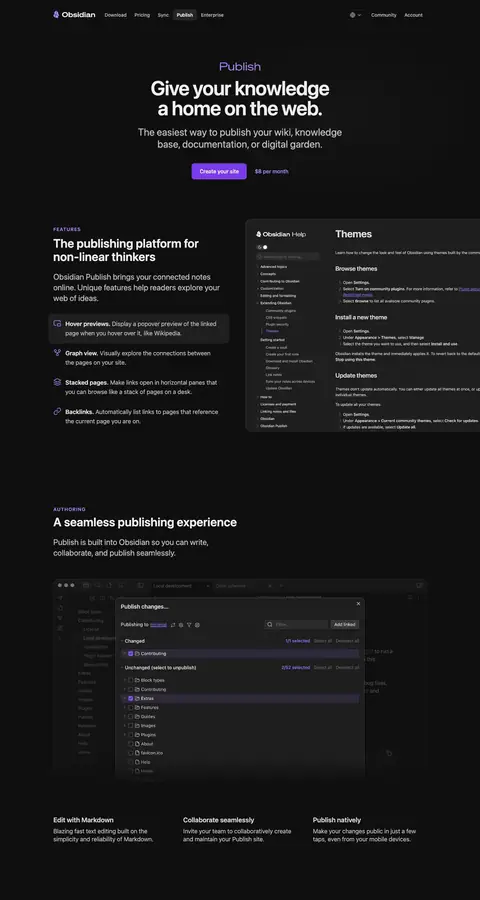Click the search magnifier in Filter box
This screenshot has height=900, width=480.
(269, 624)
